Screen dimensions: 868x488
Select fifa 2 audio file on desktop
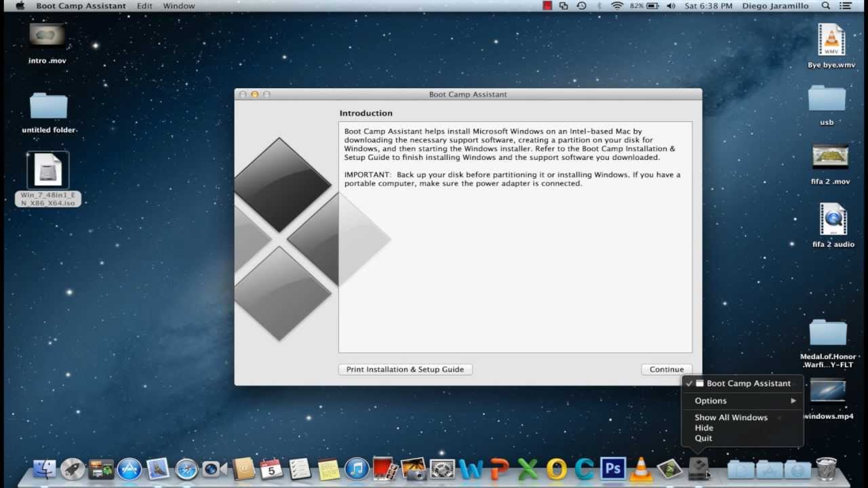tap(833, 226)
